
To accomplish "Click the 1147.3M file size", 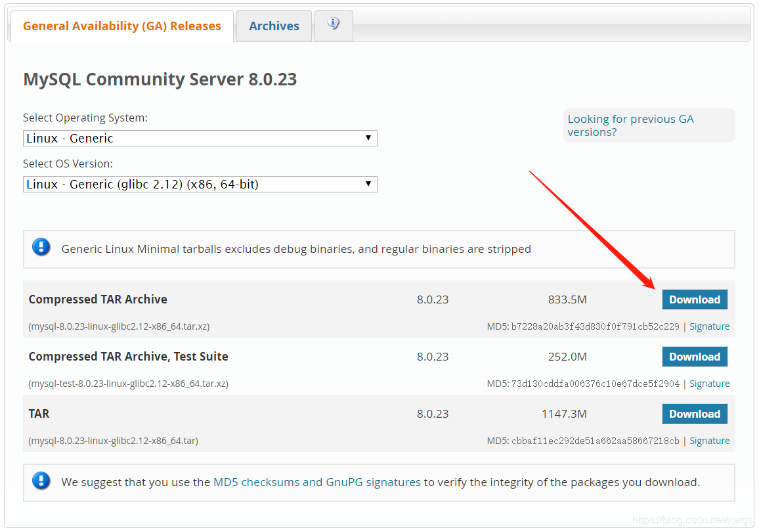I will [564, 414].
